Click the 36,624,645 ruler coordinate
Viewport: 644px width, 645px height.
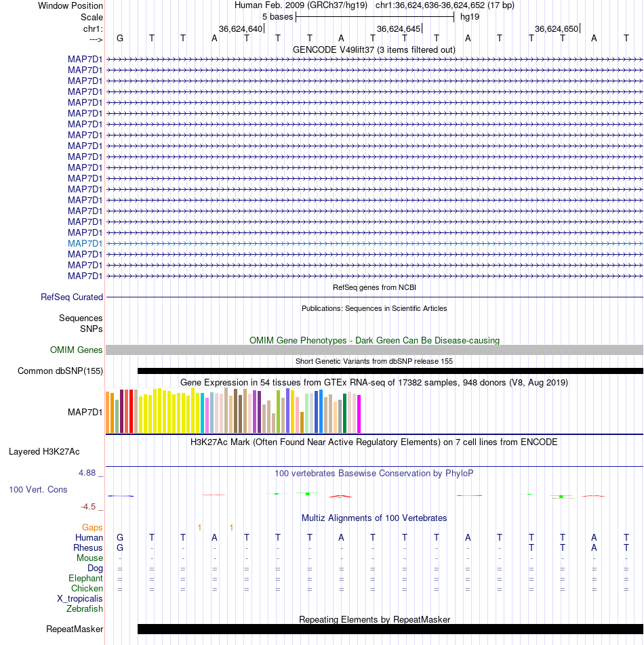tap(399, 28)
